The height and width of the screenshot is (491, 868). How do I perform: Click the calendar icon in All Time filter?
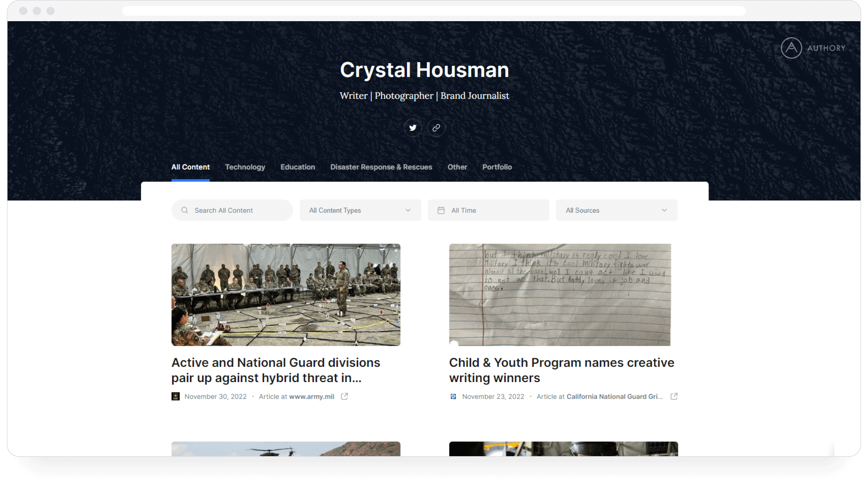point(441,210)
